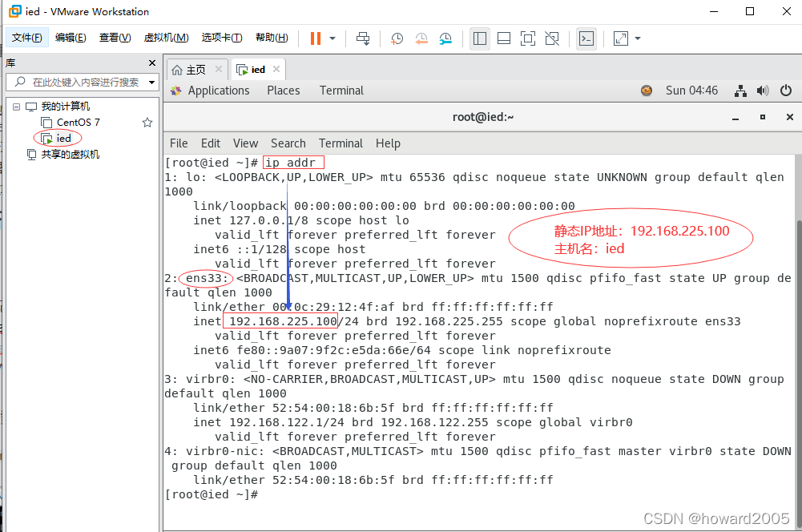The image size is (802, 532).
Task: Open the terminal window's Terminal menu
Action: click(341, 143)
